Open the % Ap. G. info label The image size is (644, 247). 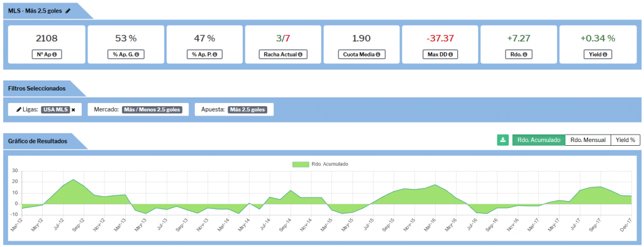(126, 55)
